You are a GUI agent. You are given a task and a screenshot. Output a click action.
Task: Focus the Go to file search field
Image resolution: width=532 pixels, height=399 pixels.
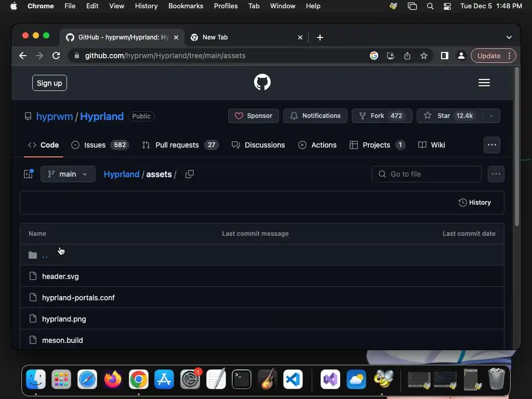click(427, 174)
